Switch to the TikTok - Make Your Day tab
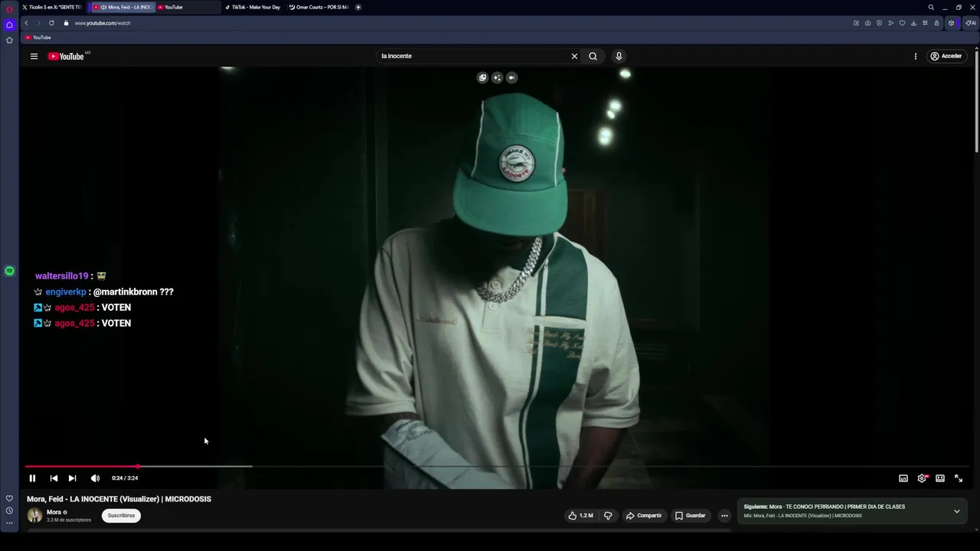980x551 pixels. (254, 7)
